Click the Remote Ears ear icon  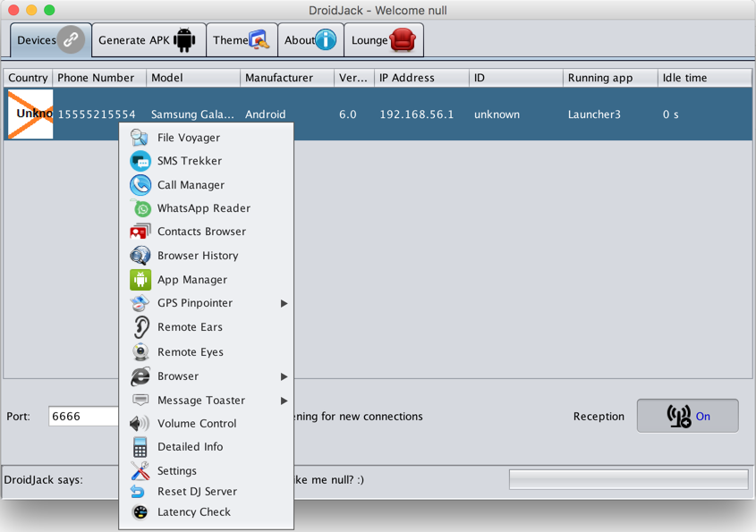tap(140, 327)
